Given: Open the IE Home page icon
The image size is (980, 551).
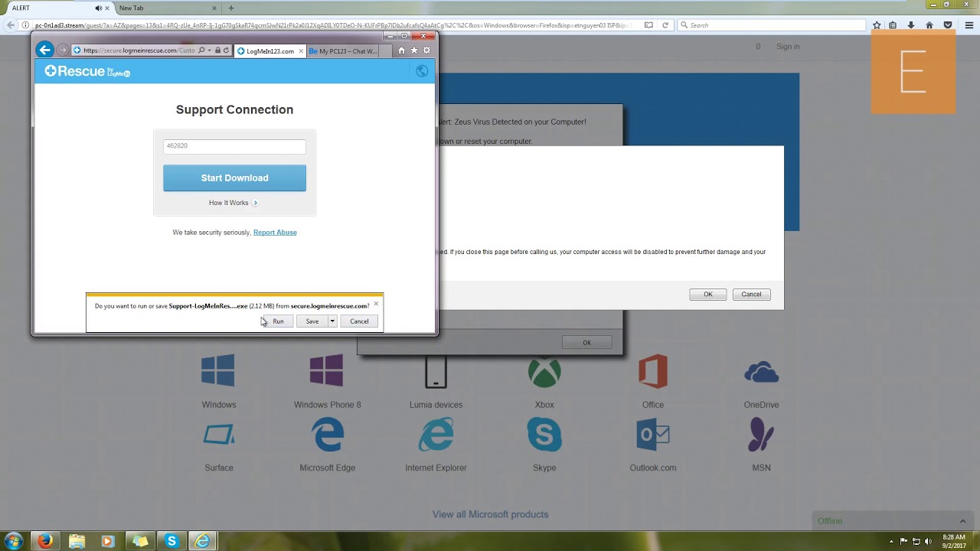Looking at the screenshot, I should point(401,51).
